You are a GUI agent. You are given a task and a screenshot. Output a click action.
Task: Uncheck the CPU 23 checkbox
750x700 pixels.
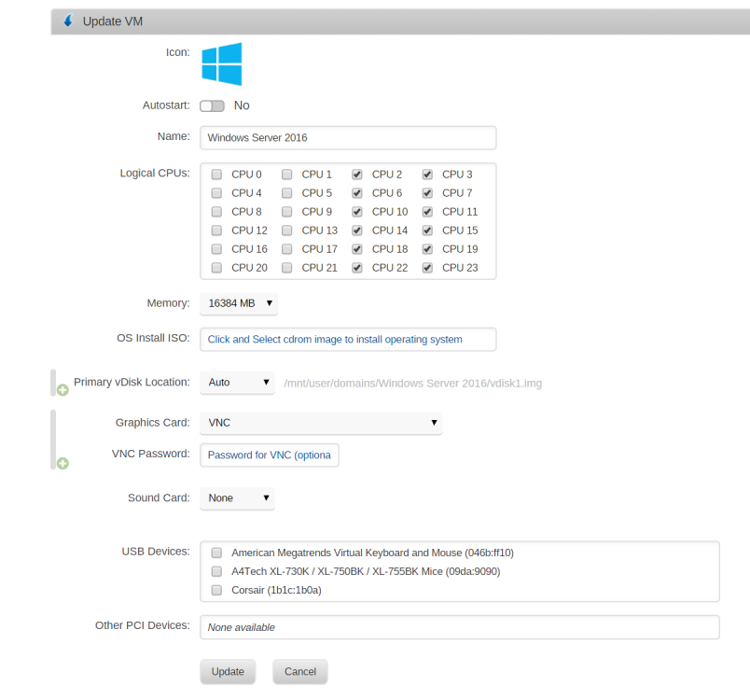tap(427, 268)
